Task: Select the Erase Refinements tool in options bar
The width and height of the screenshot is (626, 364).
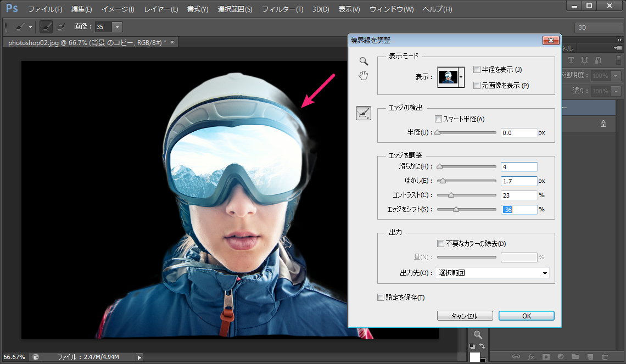Action: 61,26
